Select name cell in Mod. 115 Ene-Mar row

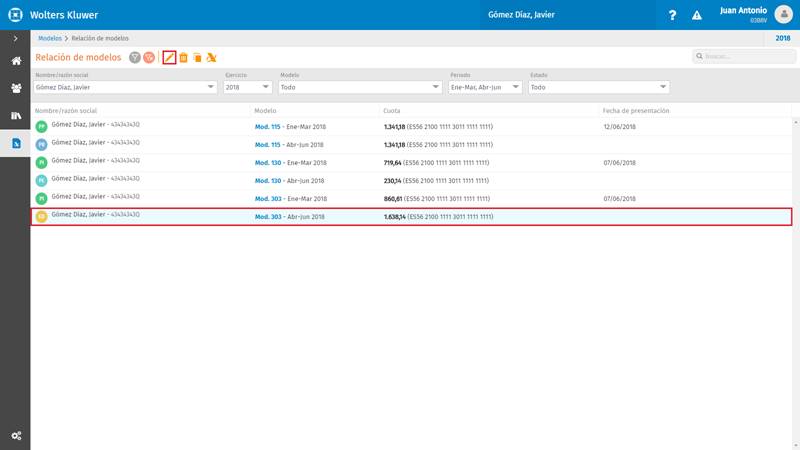(x=95, y=124)
